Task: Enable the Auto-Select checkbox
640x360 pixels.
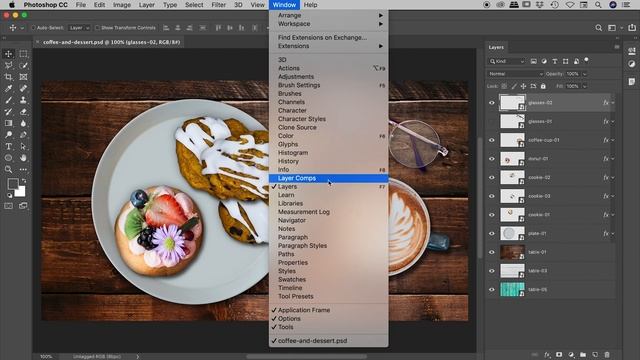Action: coord(33,28)
